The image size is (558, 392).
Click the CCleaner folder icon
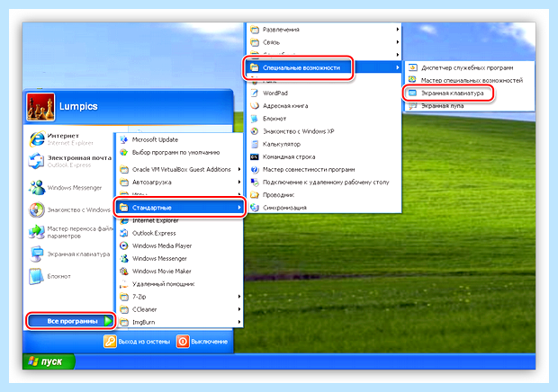point(124,309)
